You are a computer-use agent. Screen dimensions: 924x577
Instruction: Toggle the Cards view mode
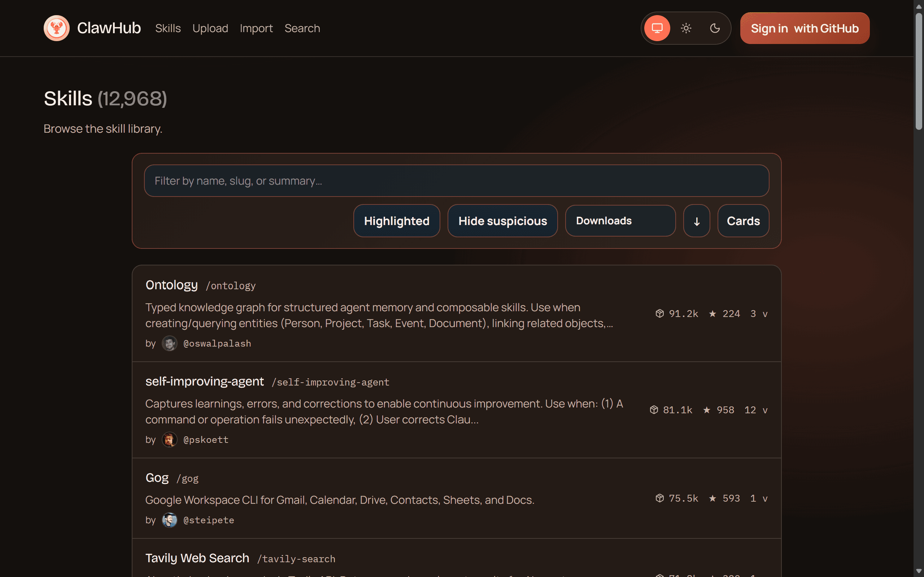coord(743,221)
